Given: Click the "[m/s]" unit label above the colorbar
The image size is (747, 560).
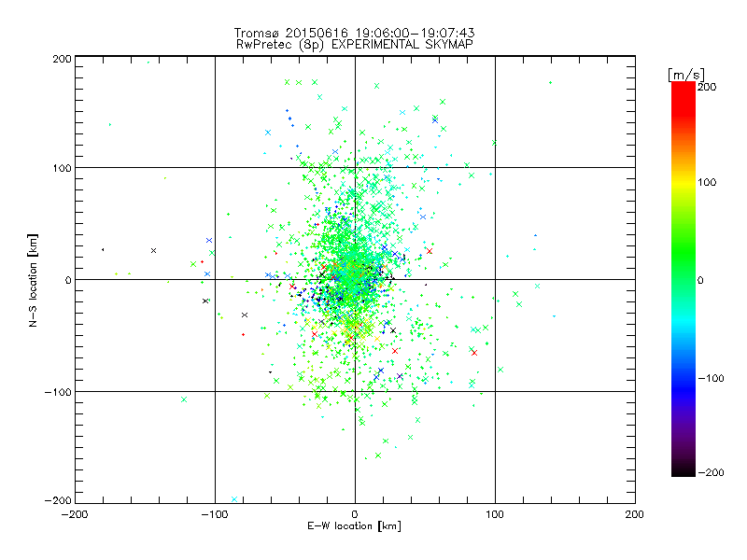Looking at the screenshot, I should pyautogui.click(x=686, y=75).
